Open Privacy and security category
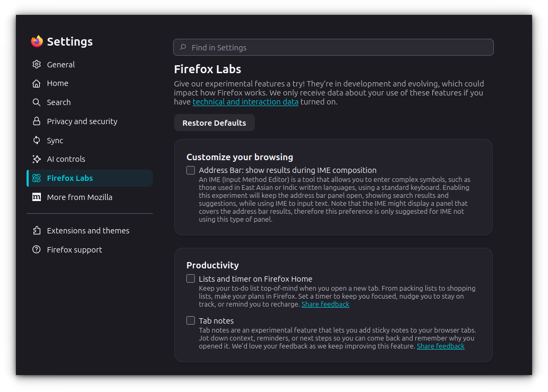This screenshot has width=548, height=392. 89,121
